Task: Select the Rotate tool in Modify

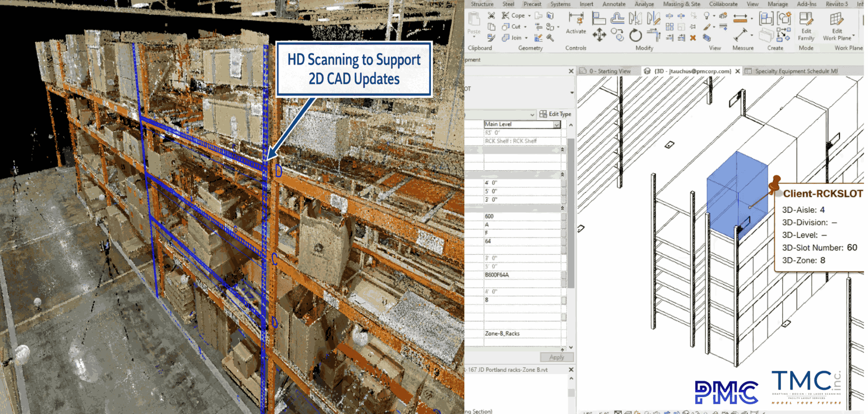Action: pyautogui.click(x=635, y=35)
